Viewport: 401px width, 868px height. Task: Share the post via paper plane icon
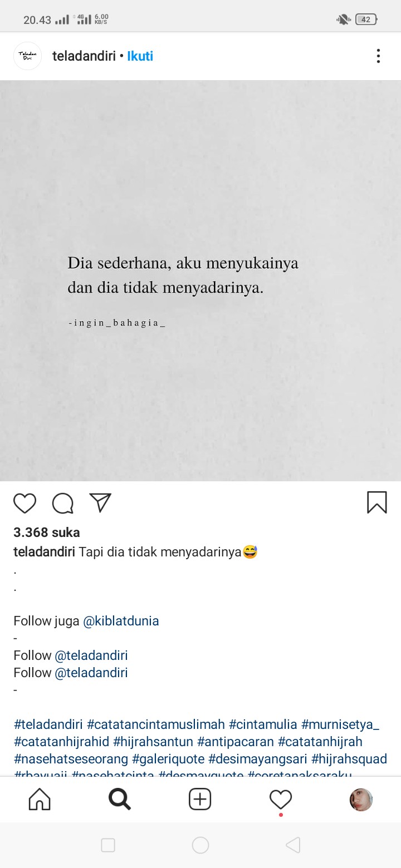coord(101,502)
